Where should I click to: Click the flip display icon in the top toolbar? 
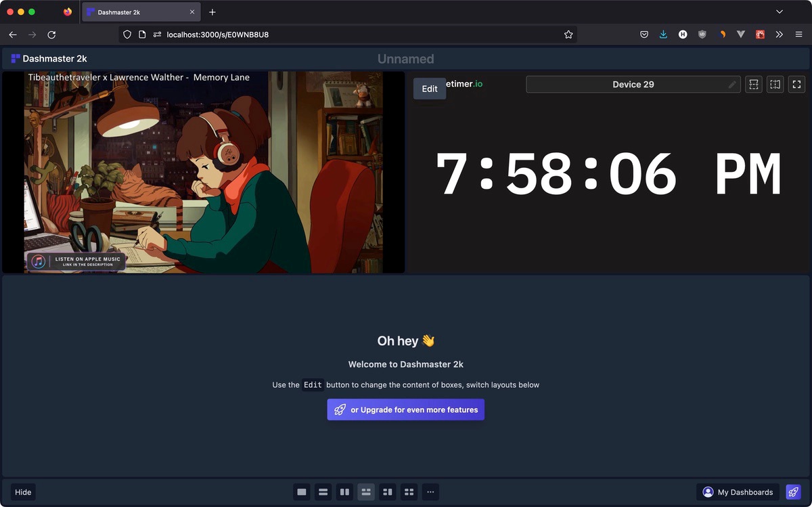coord(775,84)
